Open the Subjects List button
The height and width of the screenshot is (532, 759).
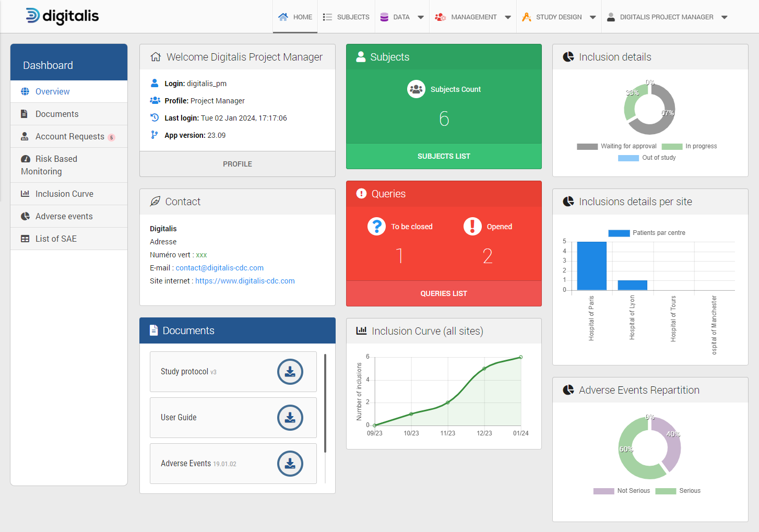(444, 156)
